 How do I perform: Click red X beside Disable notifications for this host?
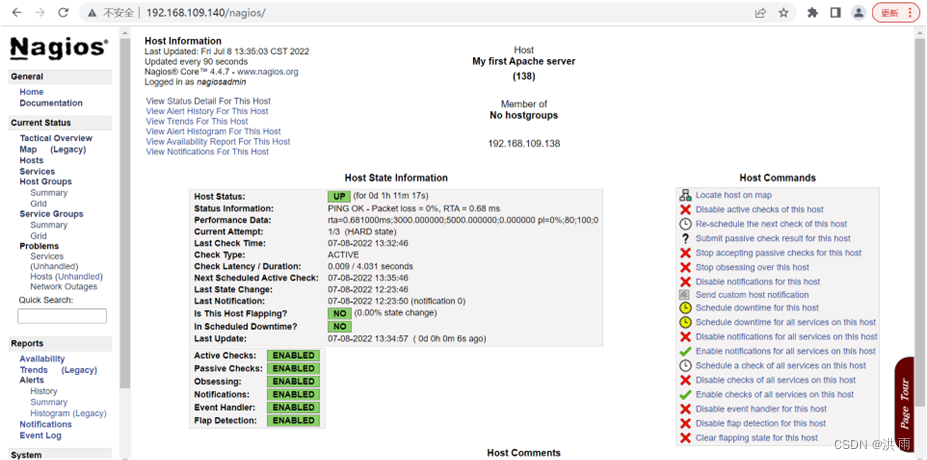click(x=685, y=282)
